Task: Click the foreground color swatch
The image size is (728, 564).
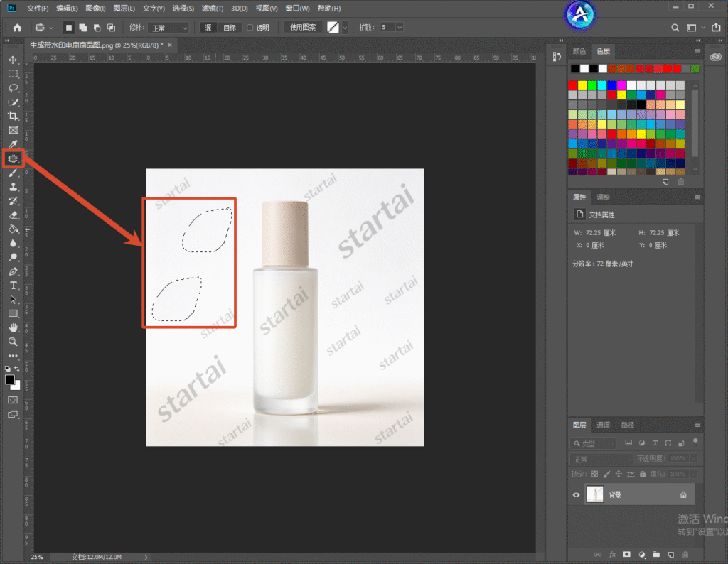Action: pos(9,380)
